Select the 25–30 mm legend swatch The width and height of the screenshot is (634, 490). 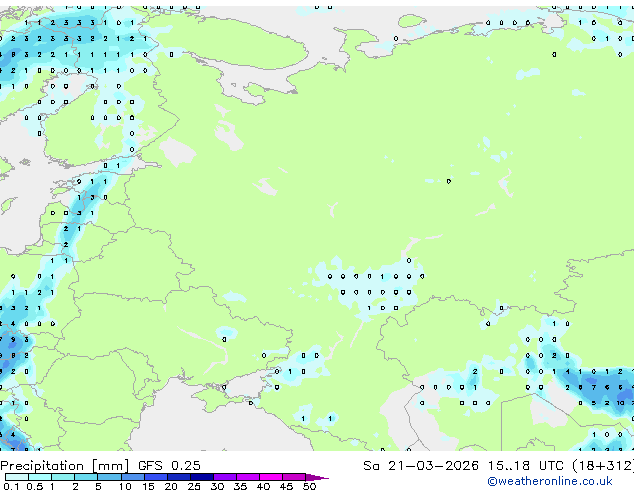tap(201, 477)
